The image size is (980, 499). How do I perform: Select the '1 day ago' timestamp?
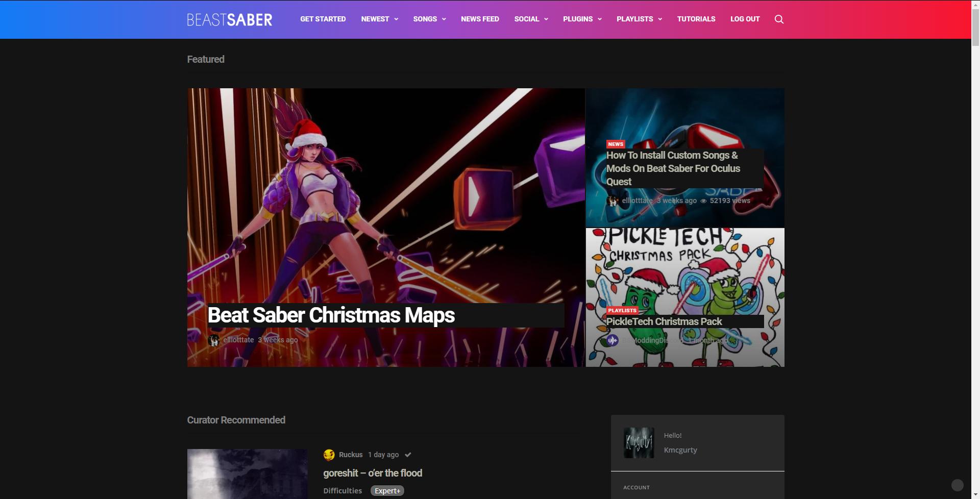383,455
